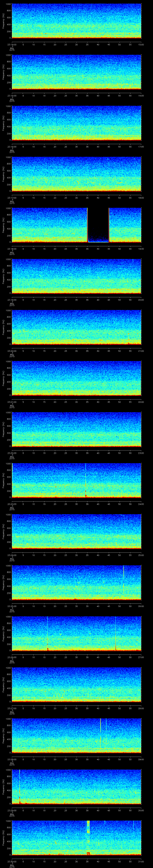Click the 24:00 end label of the 23:23:00 panel

click(x=141, y=504)
